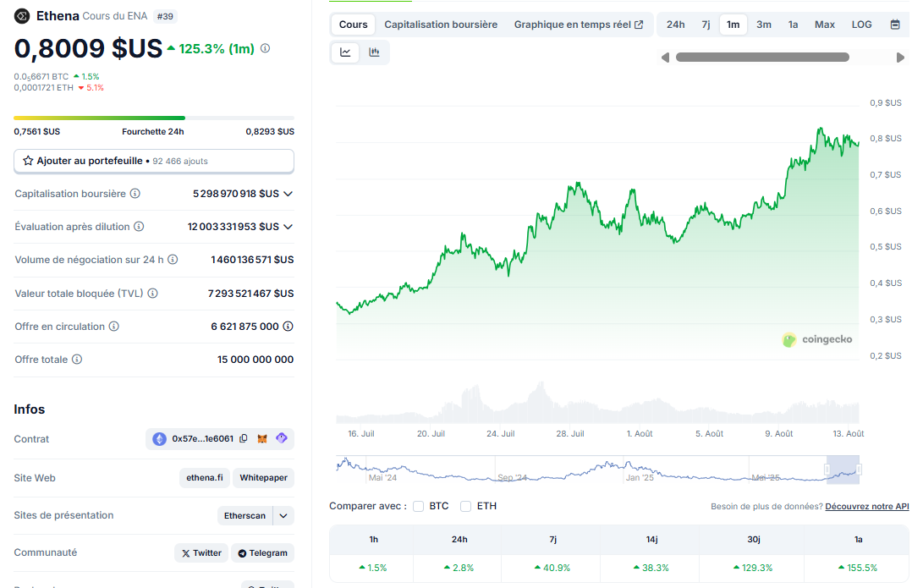Viewport: 923px width, 588px height.
Task: Expand Évaluation après dilution value chevron
Action: (x=288, y=227)
